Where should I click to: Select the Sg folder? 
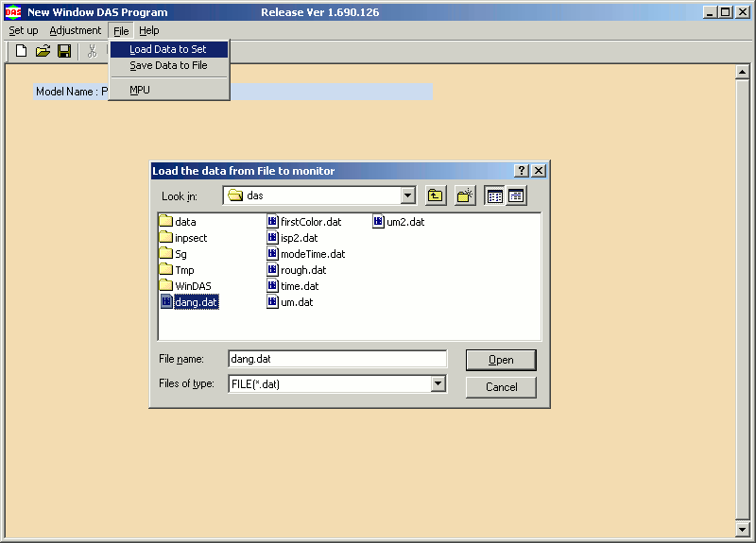coord(173,253)
